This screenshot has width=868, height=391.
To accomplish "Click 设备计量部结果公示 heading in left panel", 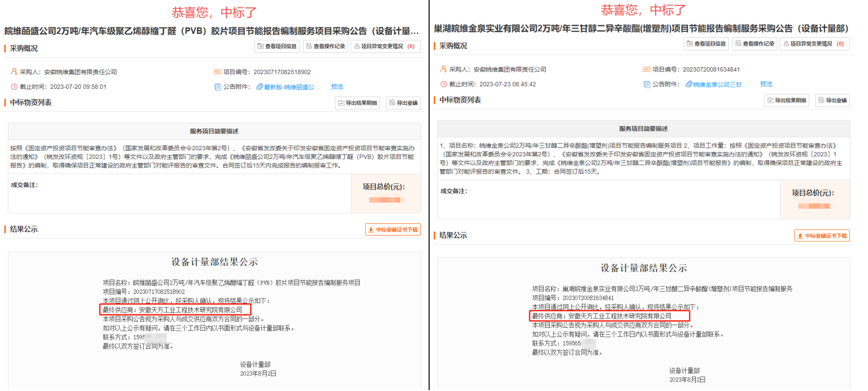I will click(x=214, y=262).
